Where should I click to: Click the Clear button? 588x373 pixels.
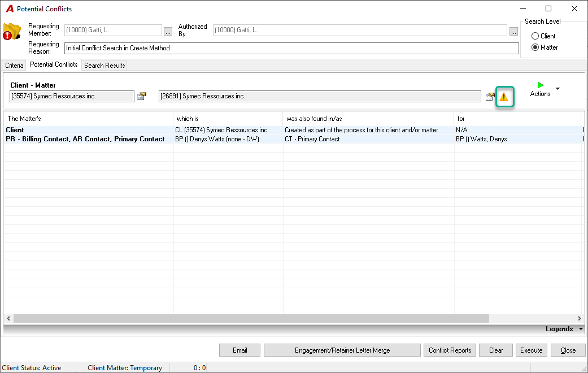tap(496, 350)
